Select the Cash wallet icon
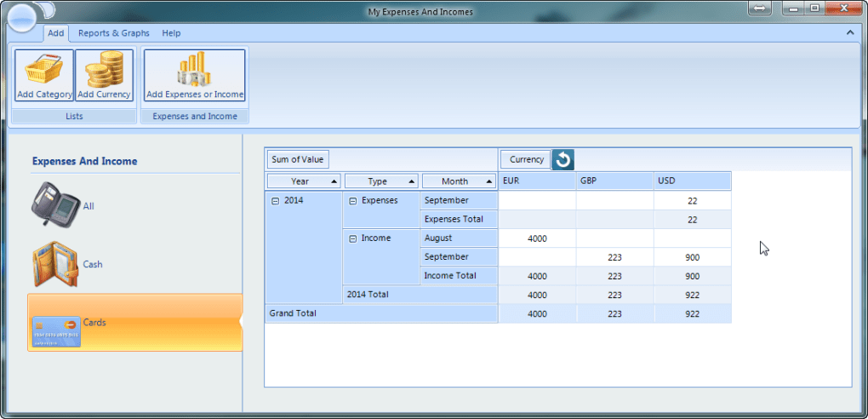Screen dimensions: 868x419 point(56,263)
